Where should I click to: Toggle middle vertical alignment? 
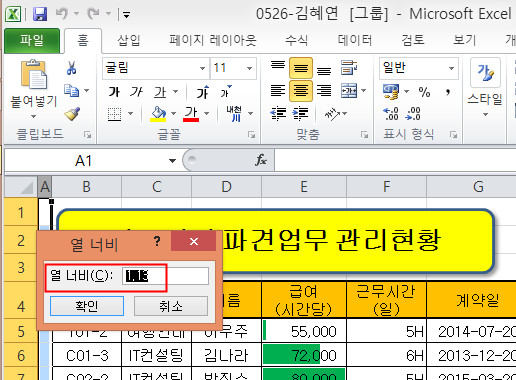(301, 68)
